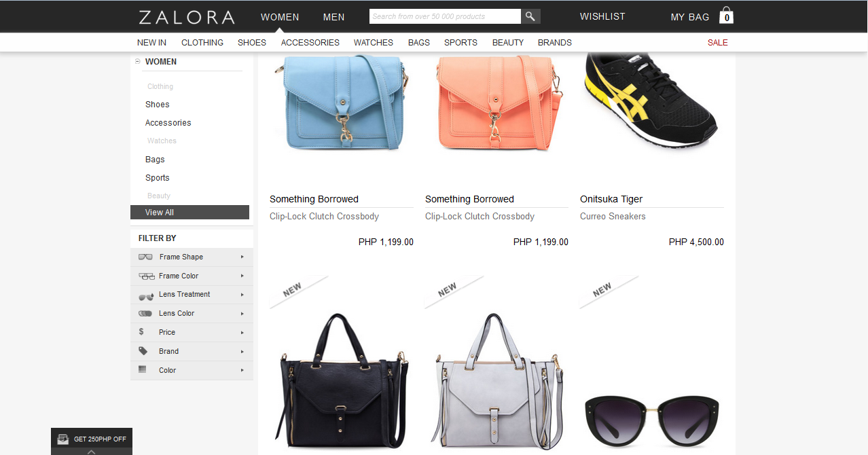Click the Lens Treatment sunglasses icon

[145, 295]
